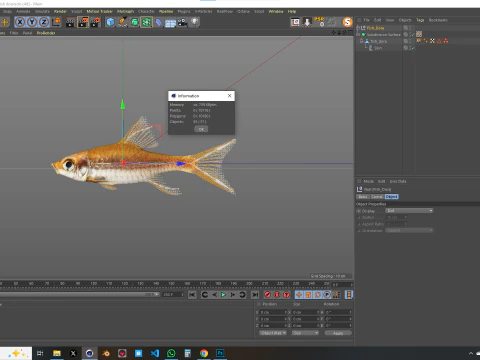Toggle Autokeying red button
This screenshot has width=480, height=360.
pos(277,295)
